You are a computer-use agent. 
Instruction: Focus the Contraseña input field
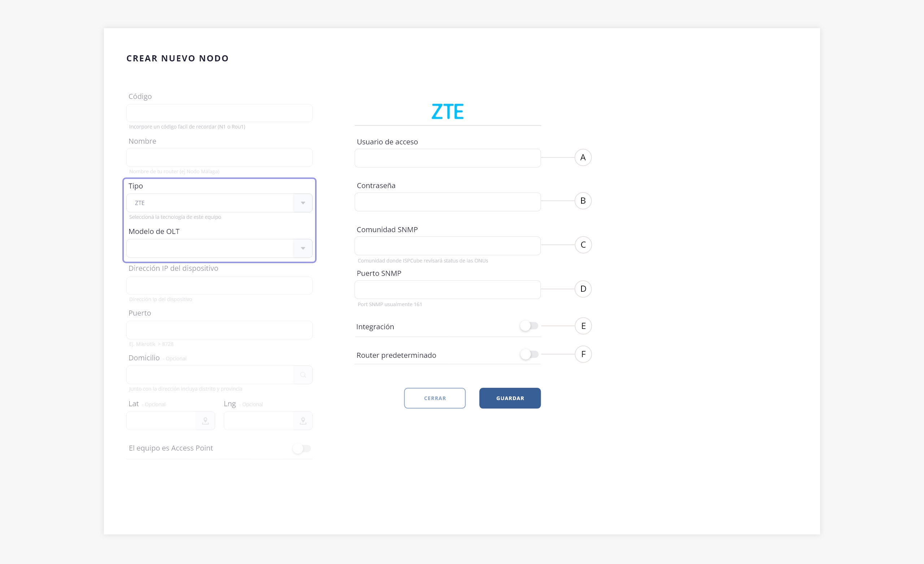tap(447, 202)
